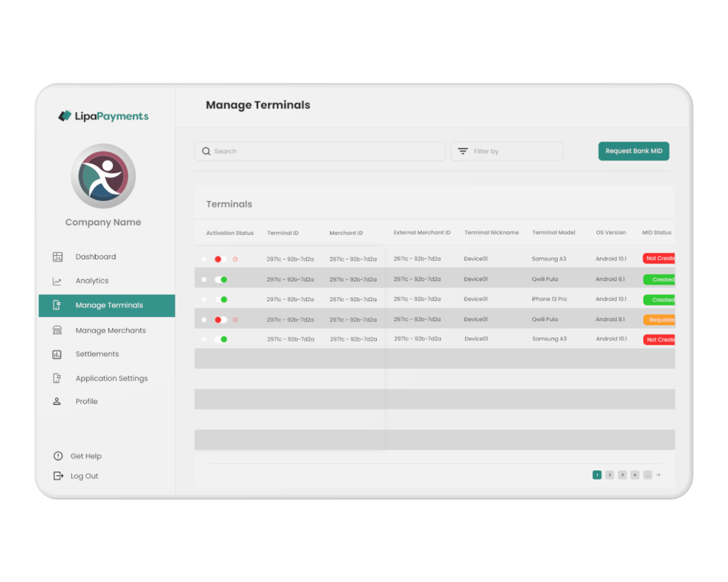Click the Profile person icon

57,402
